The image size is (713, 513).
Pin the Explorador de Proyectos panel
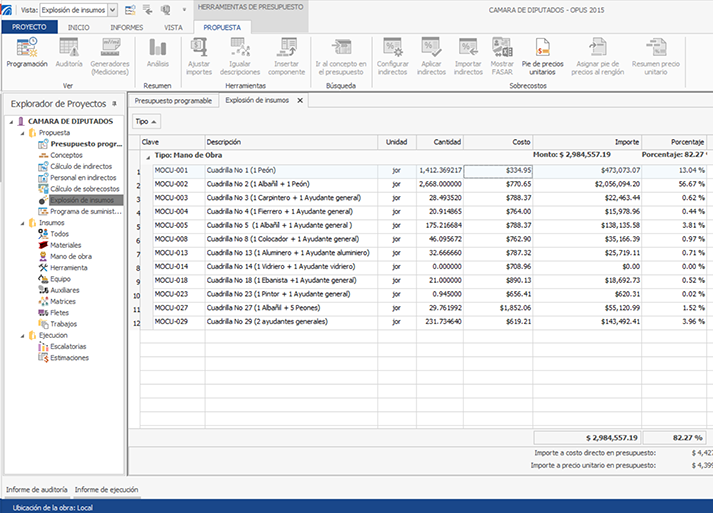point(115,103)
